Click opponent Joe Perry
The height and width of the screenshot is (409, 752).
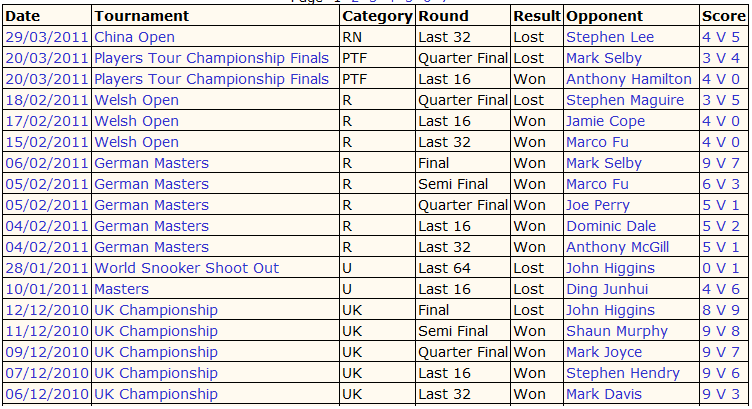coord(598,205)
